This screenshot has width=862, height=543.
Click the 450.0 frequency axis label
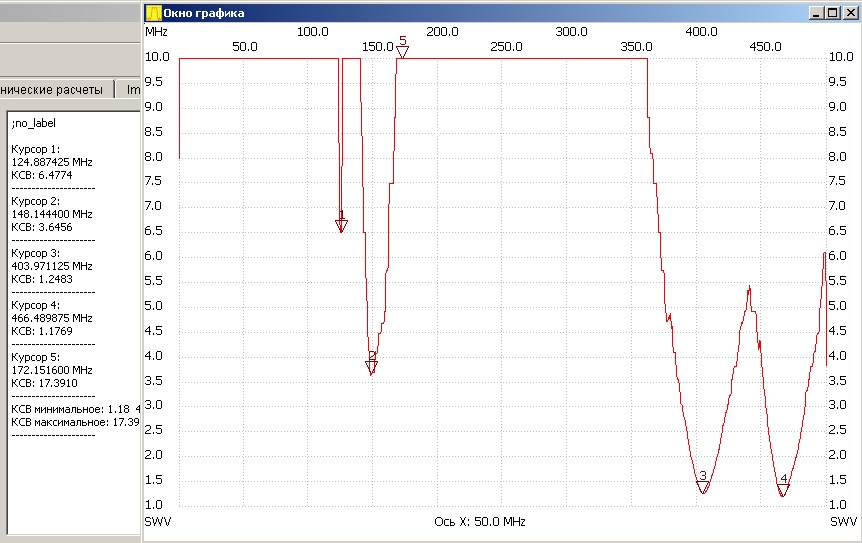[765, 47]
